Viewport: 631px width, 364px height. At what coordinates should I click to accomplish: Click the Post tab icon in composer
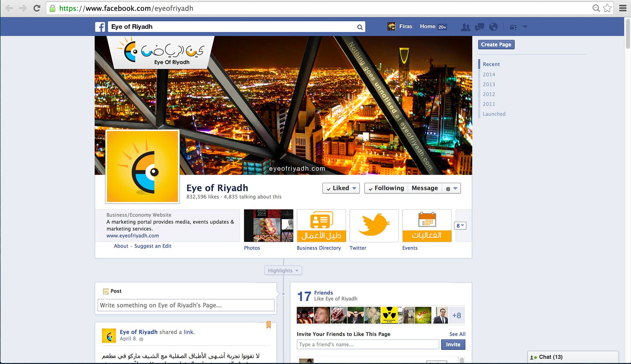tap(106, 291)
